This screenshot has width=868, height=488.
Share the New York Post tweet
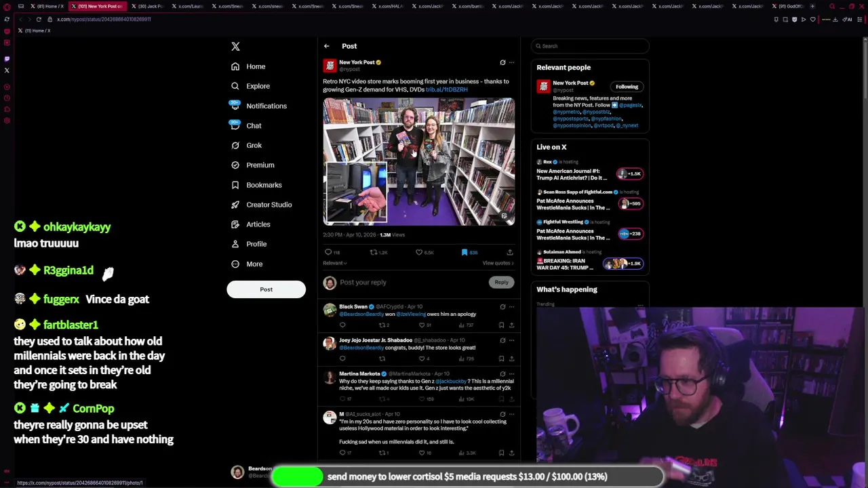tap(510, 252)
